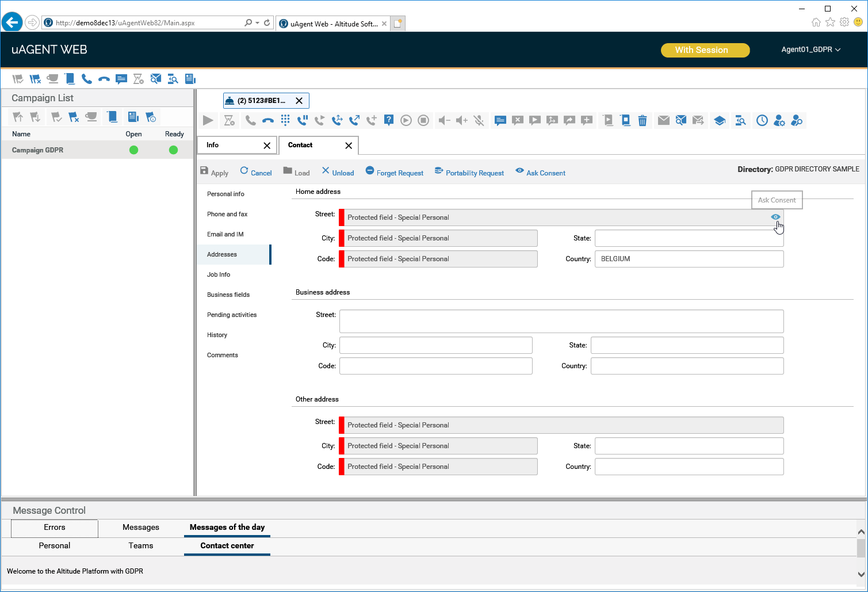Click the graduation cap icon
868x592 pixels.
point(720,120)
